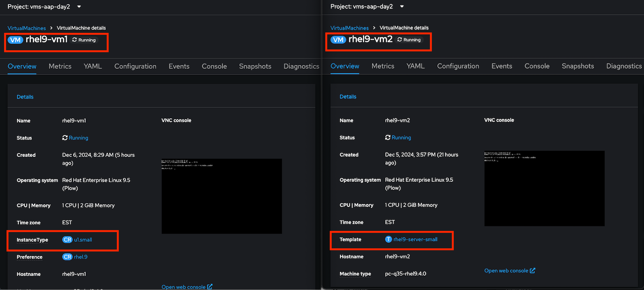Click VM badge icon beside rhel9-vm2 title
The width and height of the screenshot is (644, 290).
(338, 40)
